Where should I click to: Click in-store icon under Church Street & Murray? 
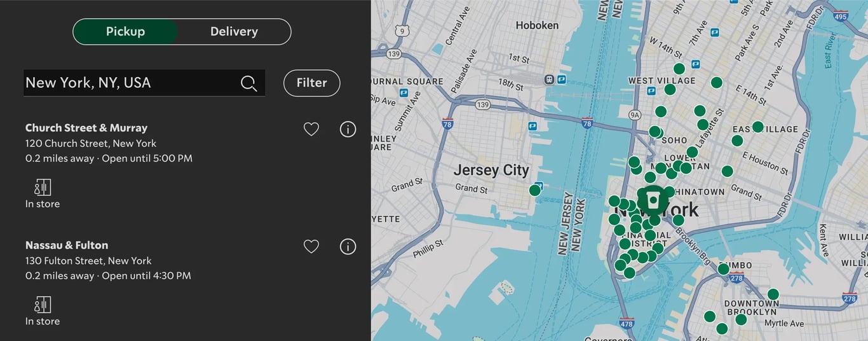click(x=43, y=187)
